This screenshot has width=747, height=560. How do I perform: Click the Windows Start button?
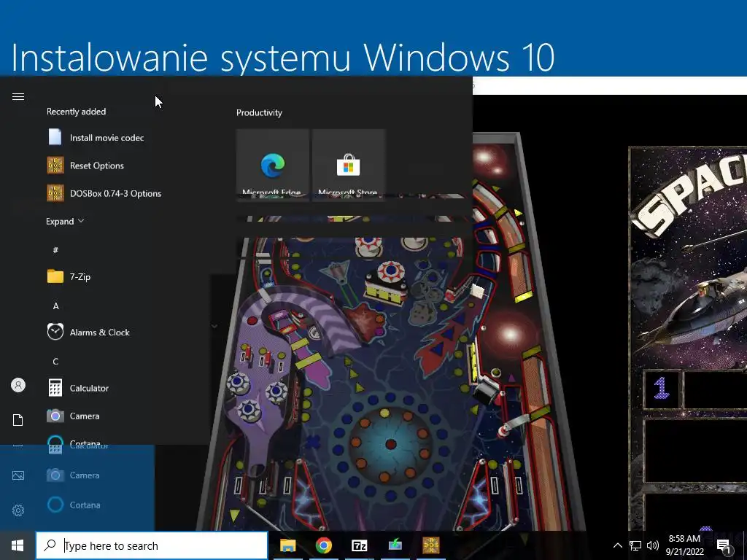tap(18, 545)
